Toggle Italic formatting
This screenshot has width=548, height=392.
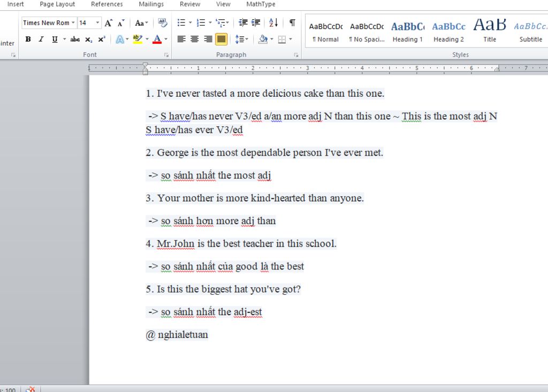click(x=41, y=39)
